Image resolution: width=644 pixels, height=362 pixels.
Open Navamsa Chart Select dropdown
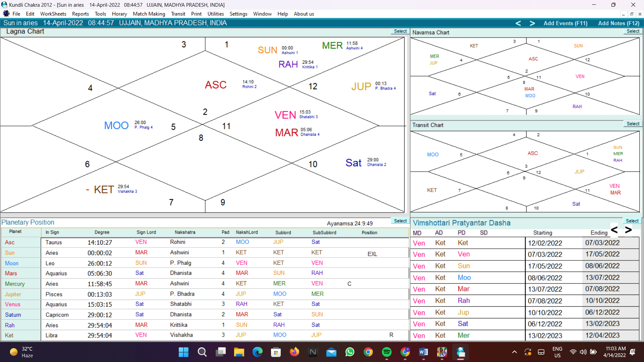[x=633, y=31]
